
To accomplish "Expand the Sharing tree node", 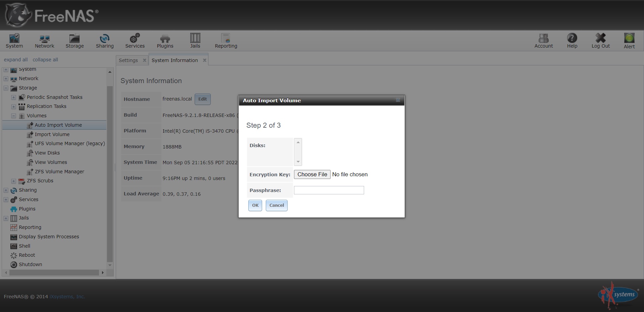I will [6, 190].
